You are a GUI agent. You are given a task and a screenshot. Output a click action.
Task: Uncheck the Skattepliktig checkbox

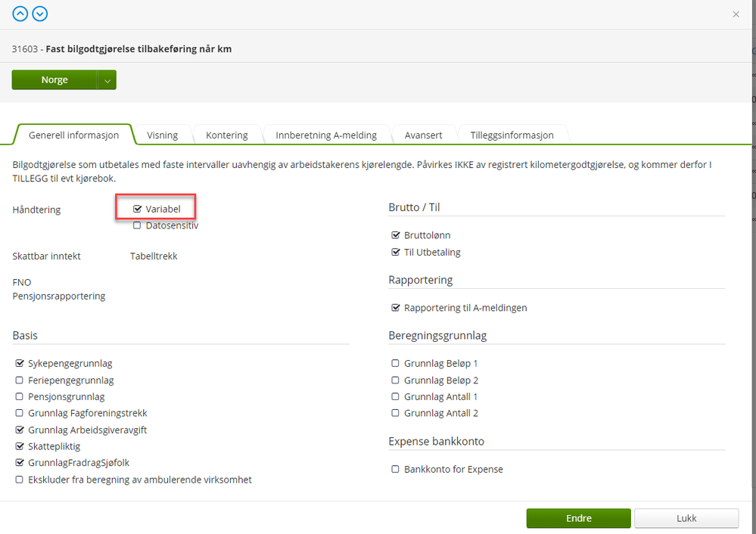point(20,446)
